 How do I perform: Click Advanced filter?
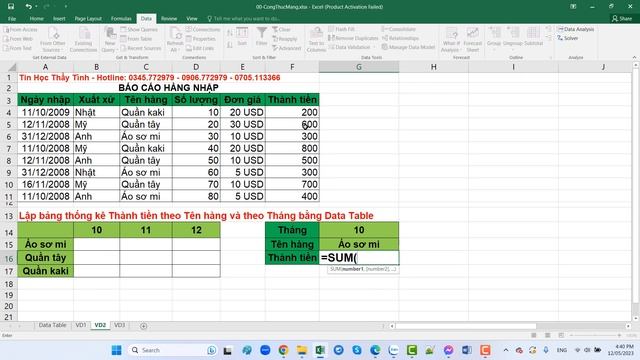287,48
